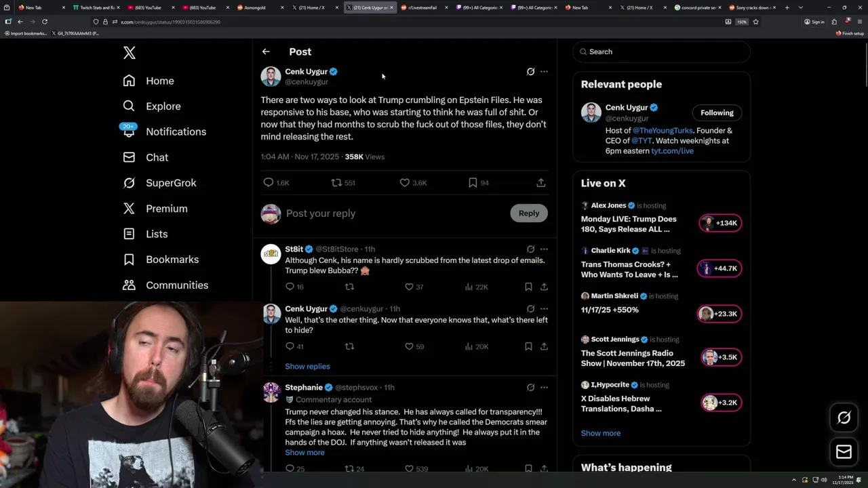Screen dimensions: 868x488
Task: Reply to St8it's comment showing 16
Action: (294, 287)
